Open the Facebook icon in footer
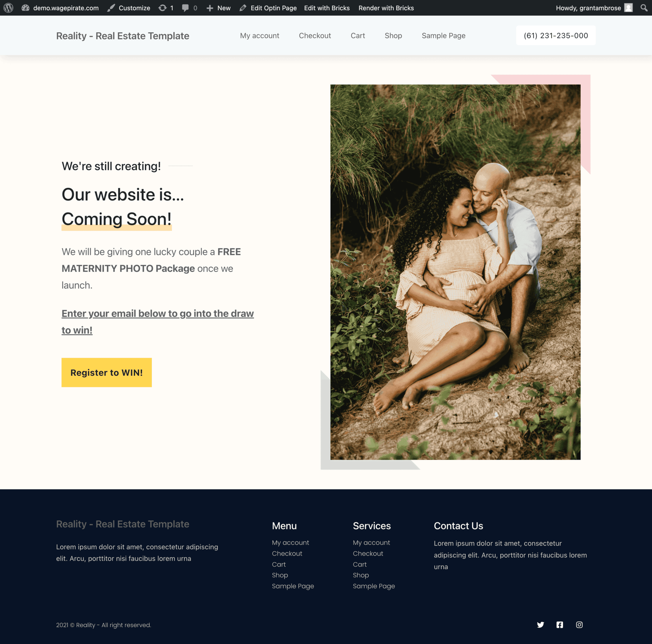This screenshot has width=652, height=644. click(x=560, y=625)
